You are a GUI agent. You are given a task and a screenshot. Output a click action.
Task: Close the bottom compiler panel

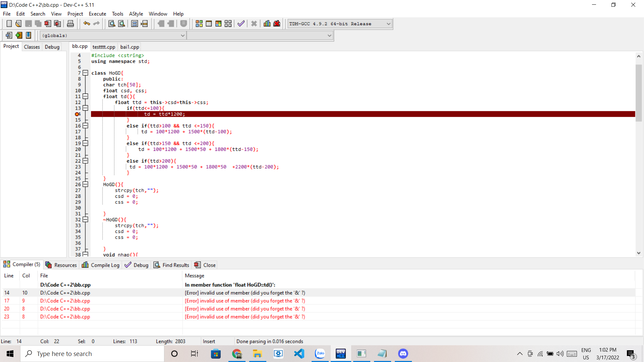(x=205, y=265)
